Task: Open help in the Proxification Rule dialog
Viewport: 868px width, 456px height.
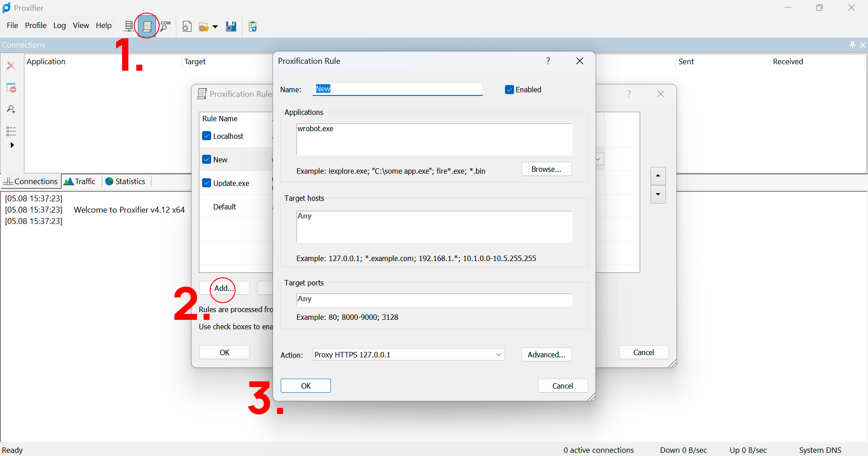Action: click(x=548, y=61)
